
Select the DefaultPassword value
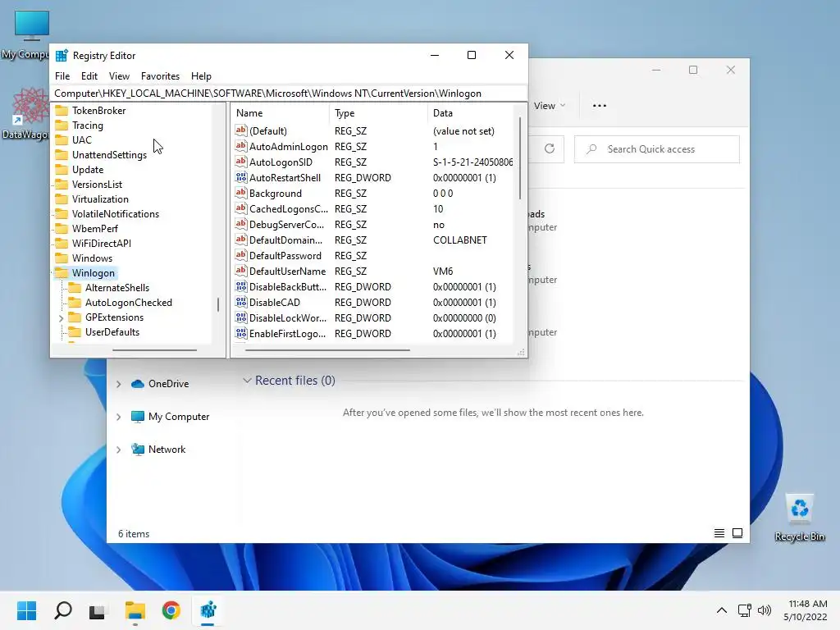(x=285, y=256)
